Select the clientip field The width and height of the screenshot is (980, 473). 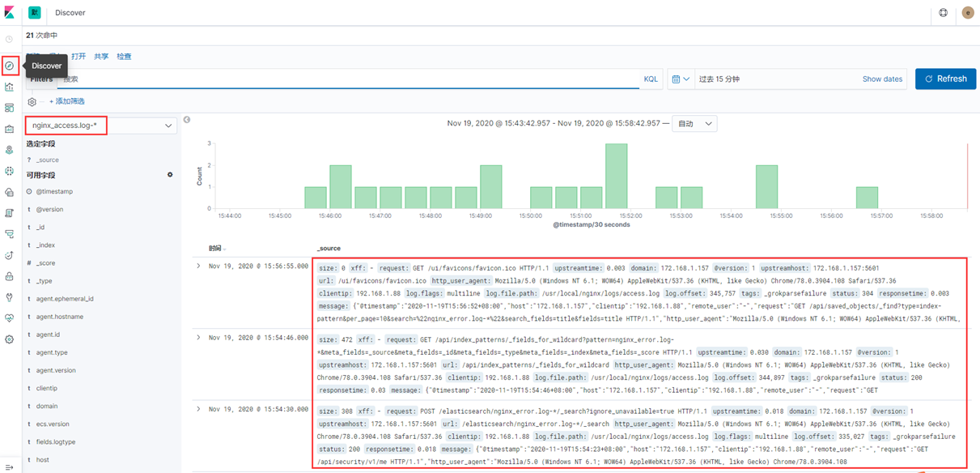(x=47, y=388)
